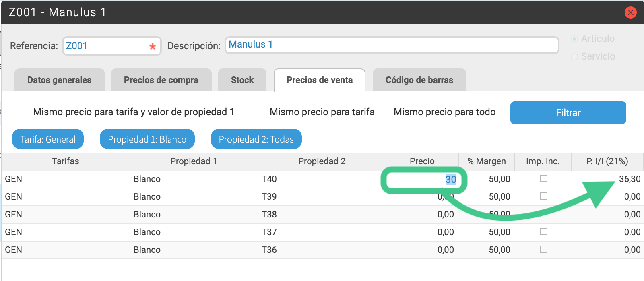Click the Tarifa: General filter pill
Viewport: 644px width, 281px height.
pos(48,139)
